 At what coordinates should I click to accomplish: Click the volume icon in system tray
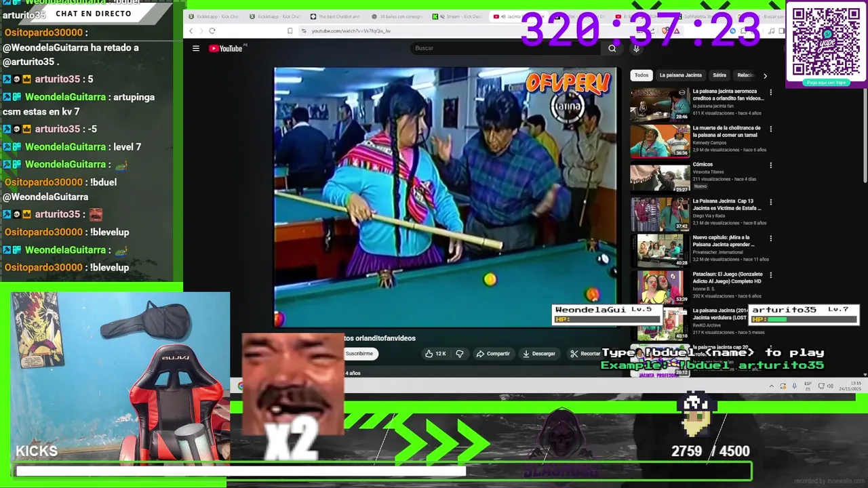[x=830, y=386]
